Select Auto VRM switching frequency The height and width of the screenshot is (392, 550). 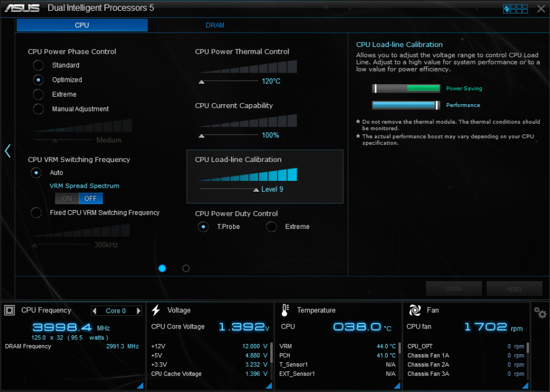point(36,173)
